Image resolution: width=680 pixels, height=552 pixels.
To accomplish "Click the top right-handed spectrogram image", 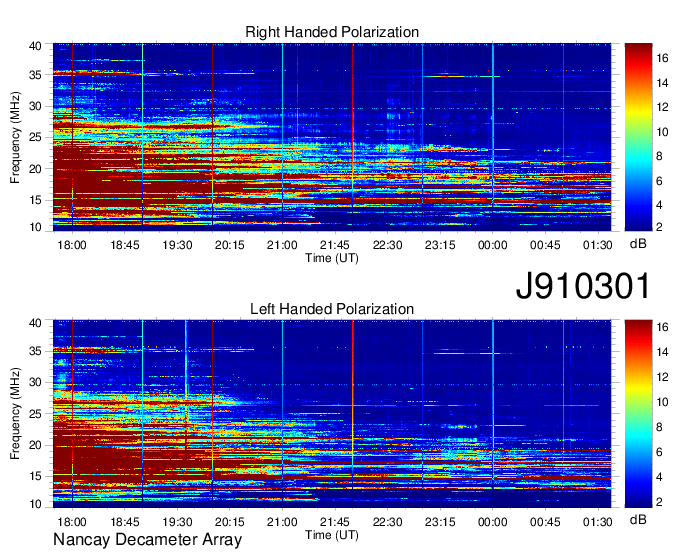I will [x=332, y=137].
